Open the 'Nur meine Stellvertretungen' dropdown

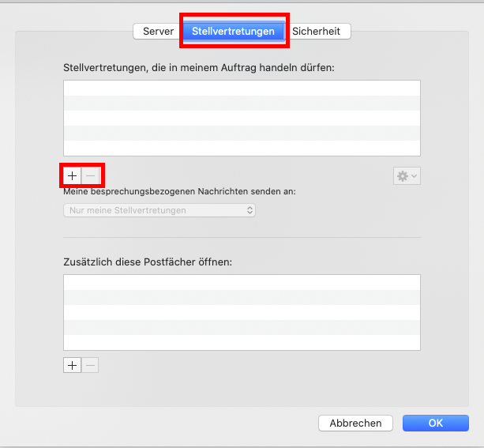159,210
